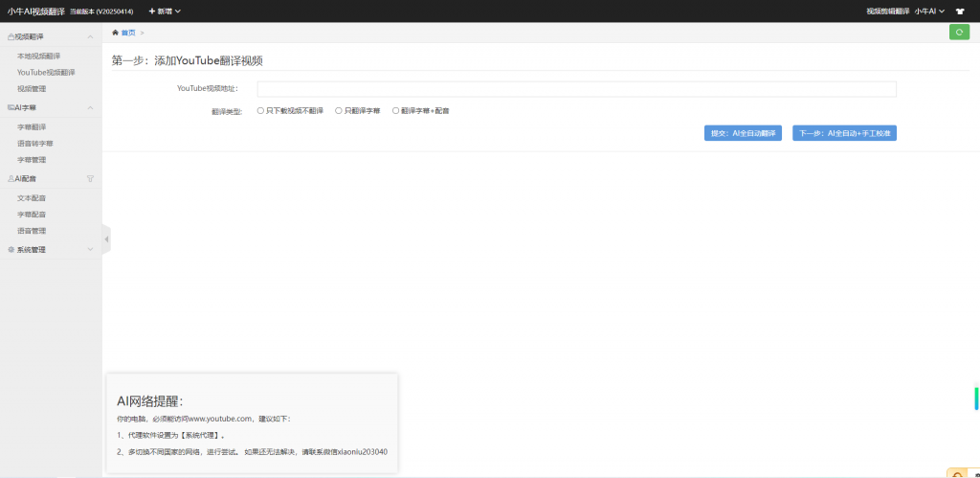Click the orange icon at bottom-right corner
Viewport: 980px width, 478px height.
tap(957, 473)
